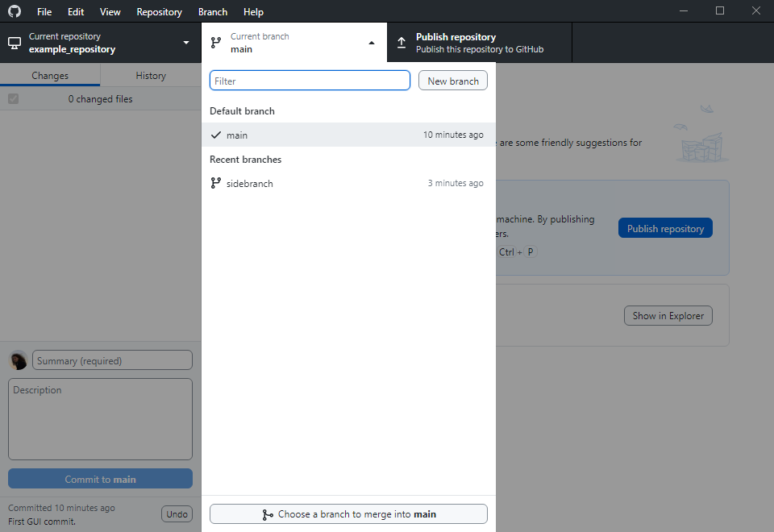Screen dimensions: 774x532
Task: Click the branch icon beside Current branch
Action: (216, 43)
